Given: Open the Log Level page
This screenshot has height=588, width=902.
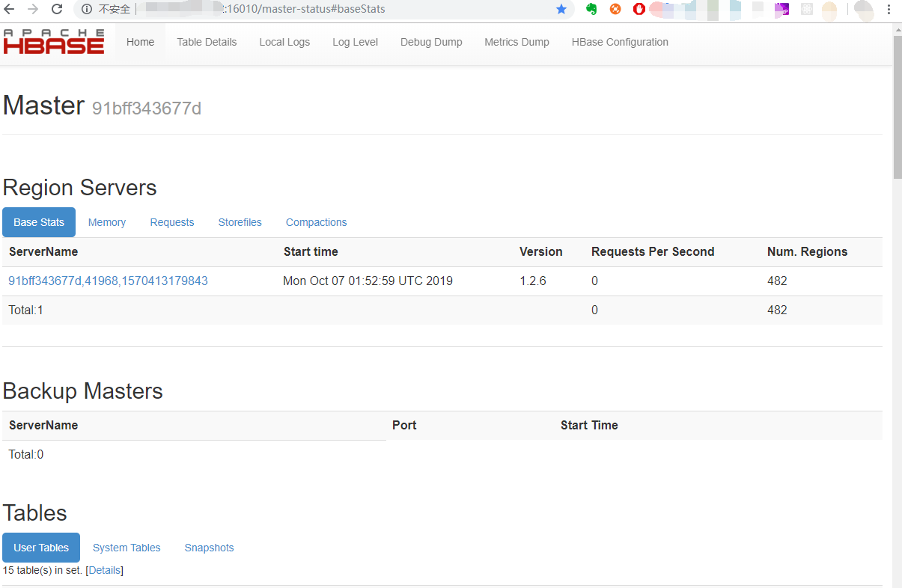Looking at the screenshot, I should tap(355, 42).
